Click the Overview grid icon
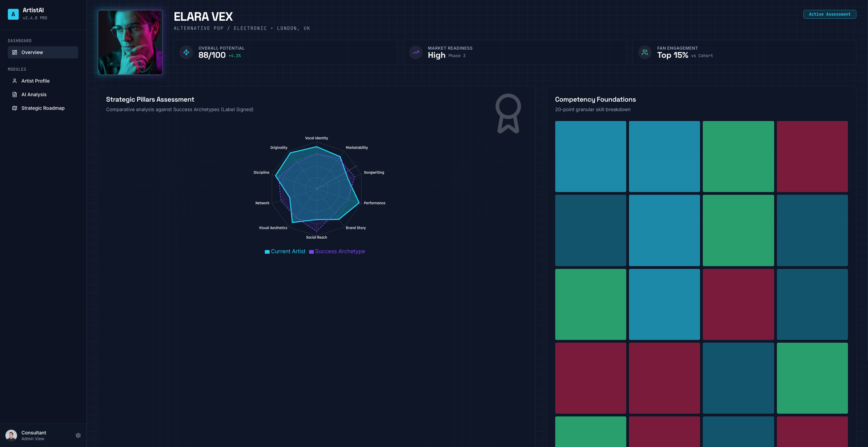The image size is (868, 447). [x=15, y=52]
